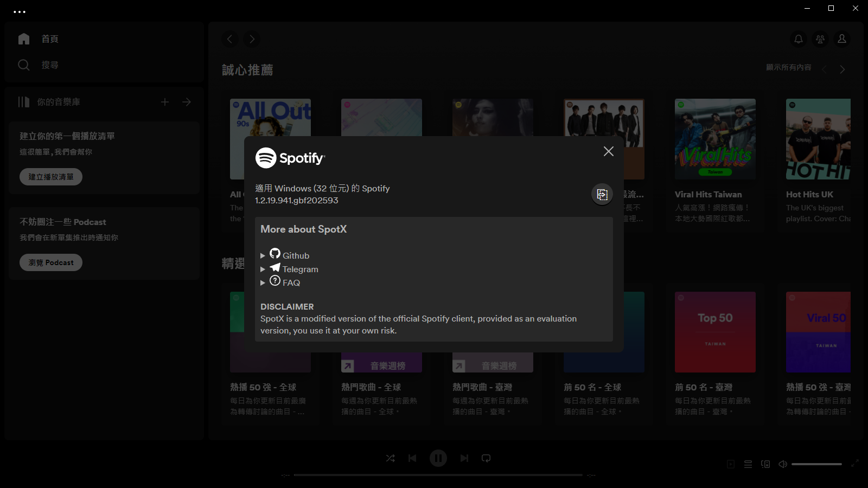Click the search magnifier icon
868x488 pixels.
pos(24,65)
